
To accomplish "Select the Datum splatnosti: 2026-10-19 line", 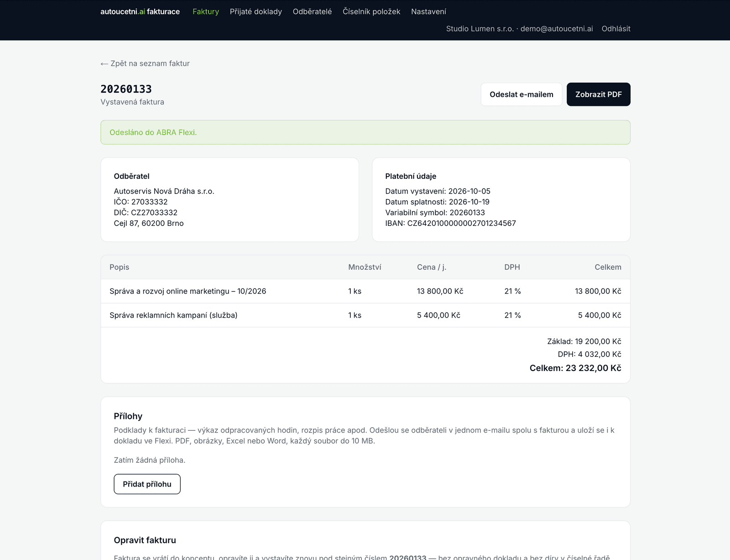I will click(438, 202).
